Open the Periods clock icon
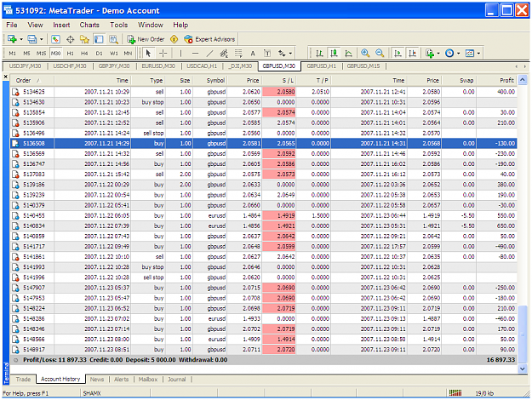 (x=449, y=54)
